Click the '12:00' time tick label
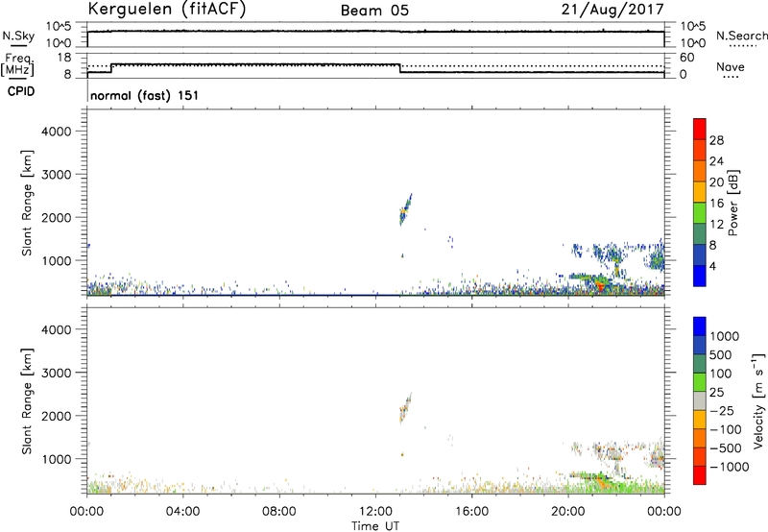This screenshot has width=768, height=532. (x=375, y=512)
